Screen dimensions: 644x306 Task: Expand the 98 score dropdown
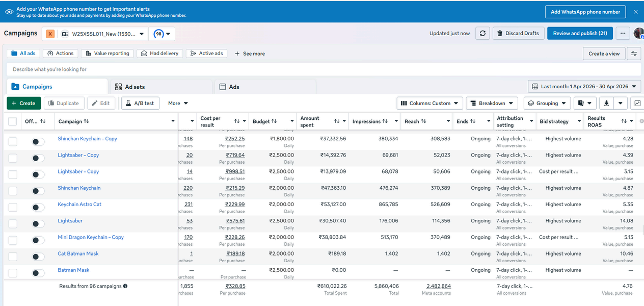[162, 34]
